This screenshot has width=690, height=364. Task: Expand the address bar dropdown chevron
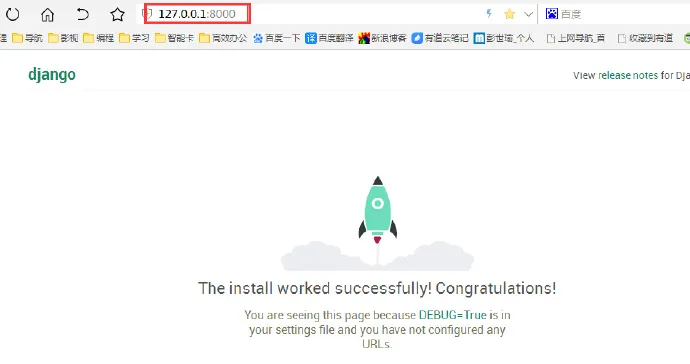click(x=529, y=14)
